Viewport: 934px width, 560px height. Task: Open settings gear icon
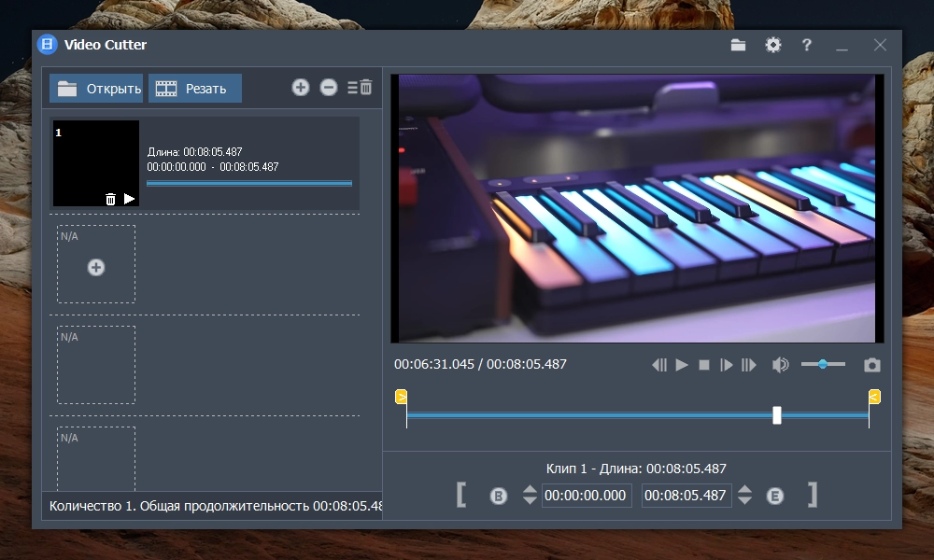pos(773,45)
